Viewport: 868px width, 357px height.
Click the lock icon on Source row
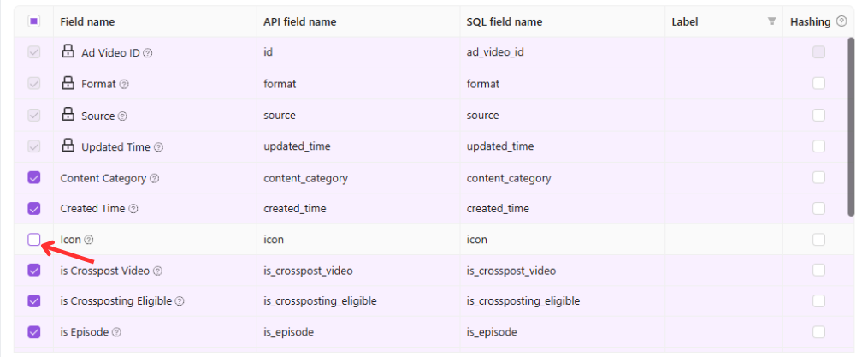click(68, 115)
